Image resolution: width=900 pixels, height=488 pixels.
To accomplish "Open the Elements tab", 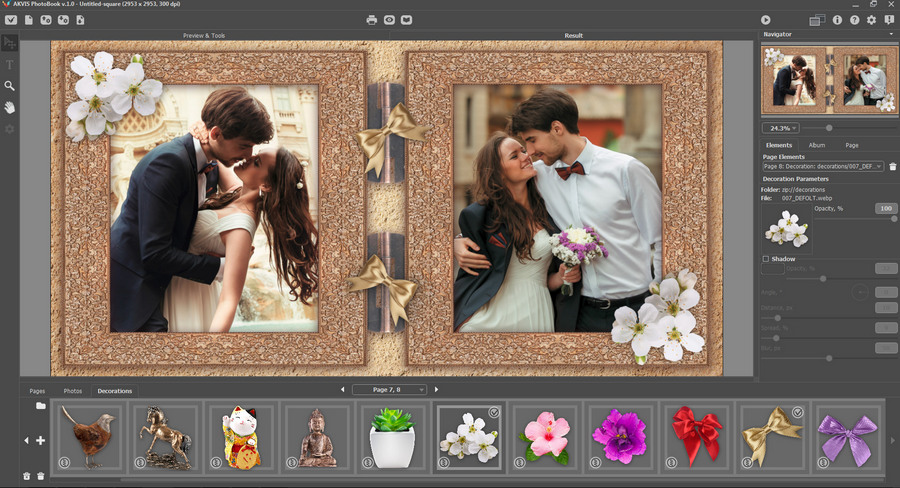I will click(779, 145).
